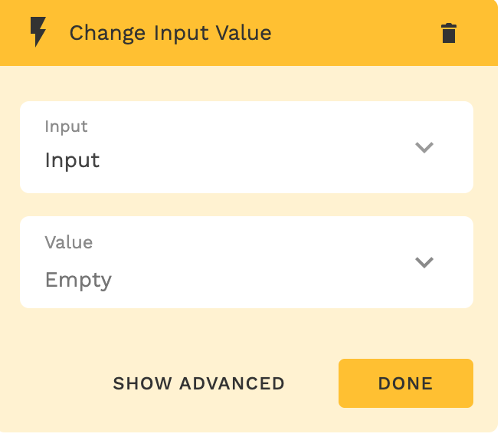Expand the Input dropdown chevron
Viewport: 504px width, 437px height.
click(424, 147)
